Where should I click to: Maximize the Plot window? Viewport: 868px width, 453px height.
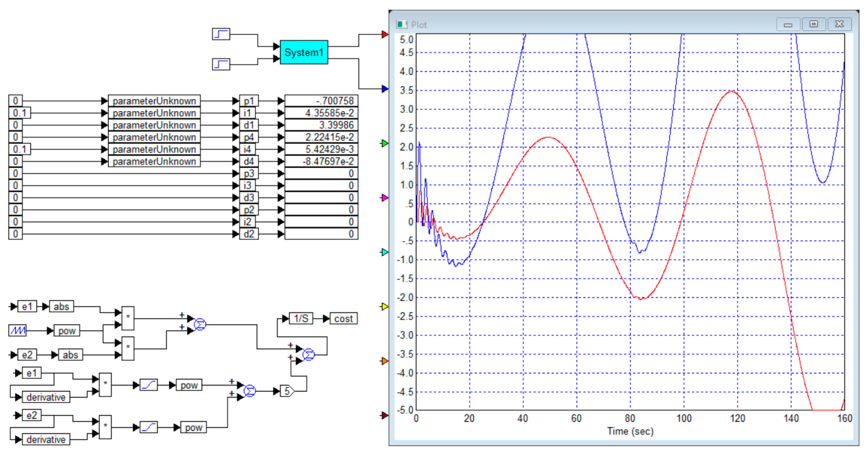(813, 24)
